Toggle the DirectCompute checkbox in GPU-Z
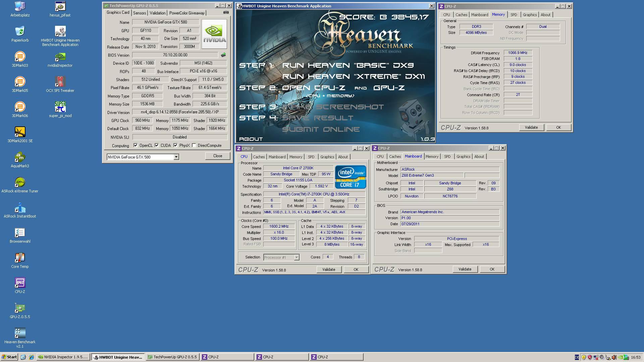 tap(194, 145)
